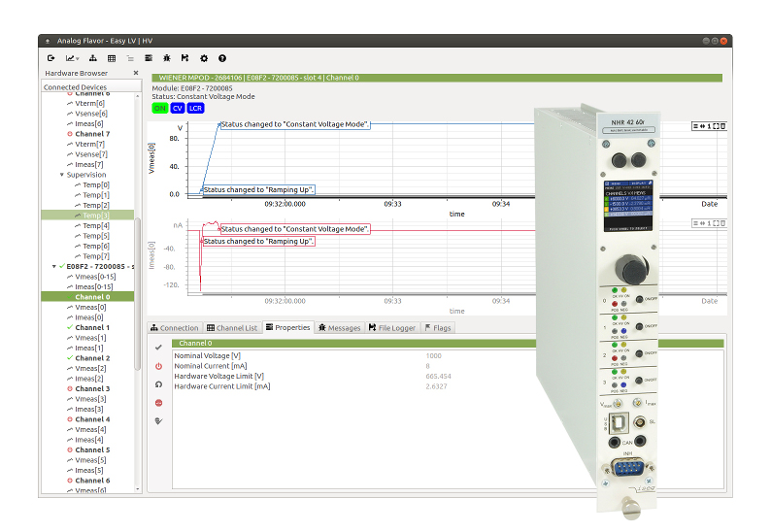Screen dimensions: 771x532
Task: Click the channel list table toolbar icon
Action: click(112, 58)
